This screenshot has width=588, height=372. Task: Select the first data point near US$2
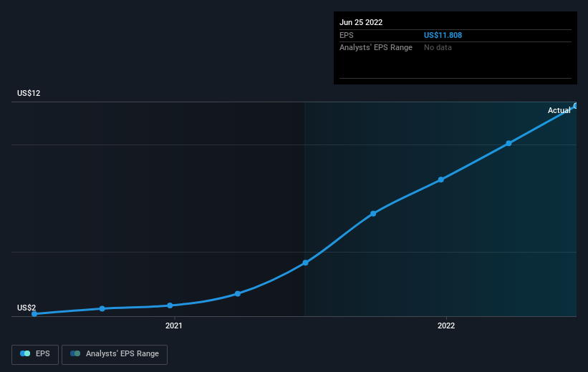34,314
